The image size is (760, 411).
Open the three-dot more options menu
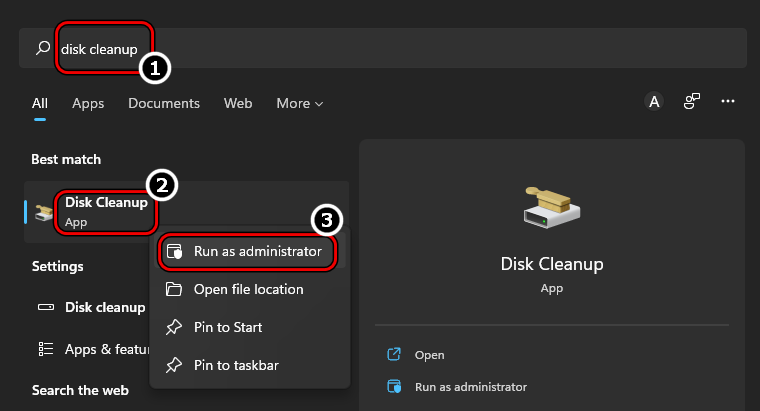coord(728,101)
